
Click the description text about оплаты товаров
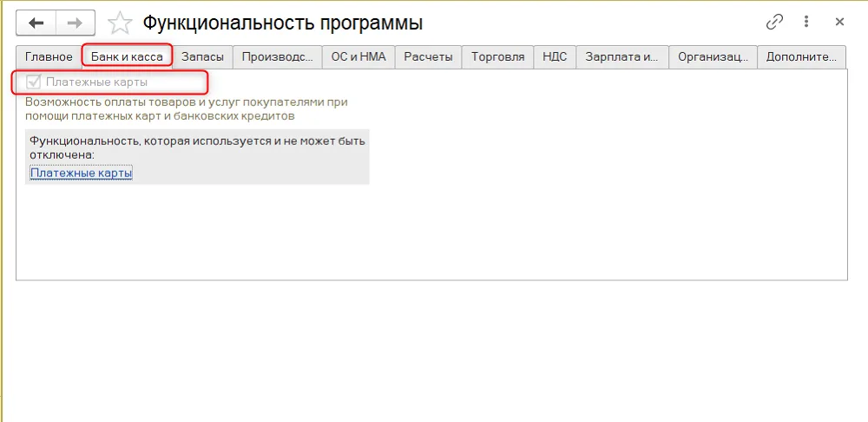click(x=186, y=109)
